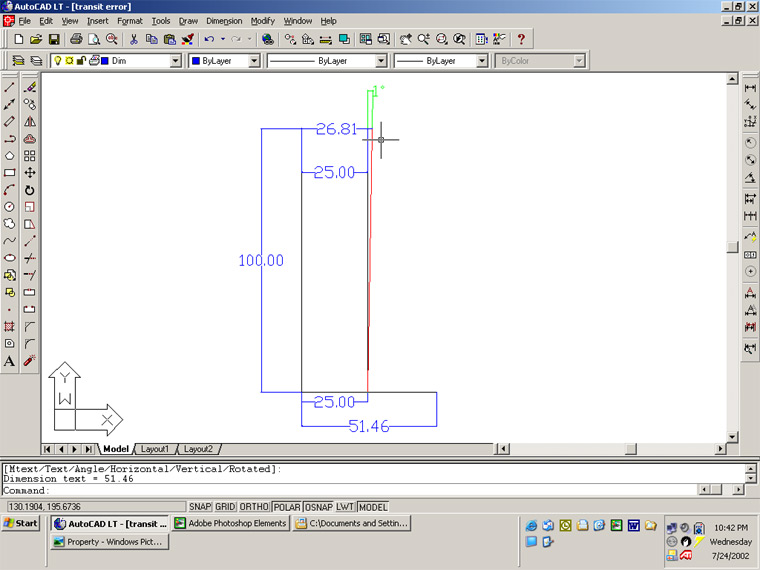Switch to Adobe Photoshop Elements taskbar button
Screen dimensions: 760x570
tap(231, 523)
